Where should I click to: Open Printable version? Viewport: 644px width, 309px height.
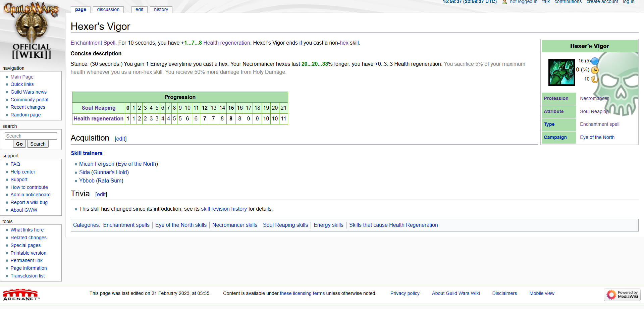tap(29, 253)
